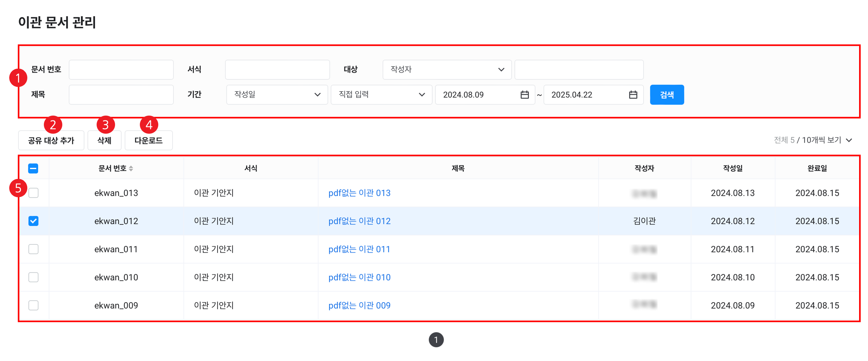Viewport: 868px width, 361px height.
Task: Open the end date calendar icon
Action: pyautogui.click(x=633, y=95)
